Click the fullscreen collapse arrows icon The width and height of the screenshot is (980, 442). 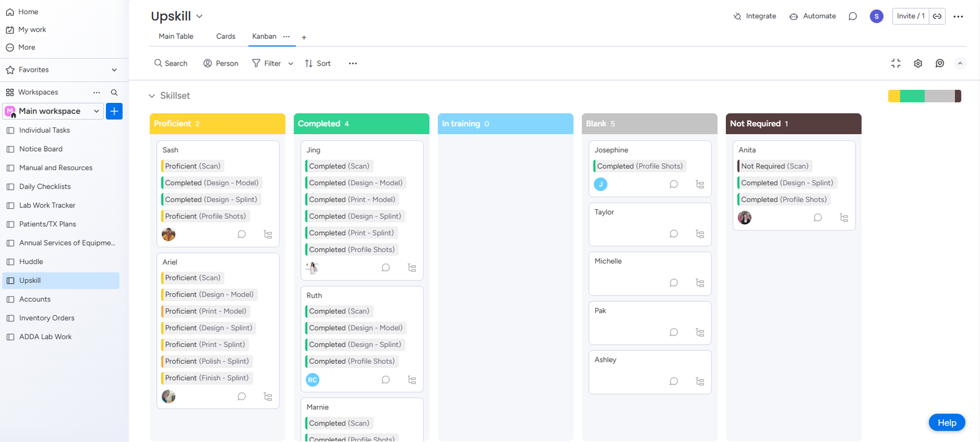click(895, 64)
